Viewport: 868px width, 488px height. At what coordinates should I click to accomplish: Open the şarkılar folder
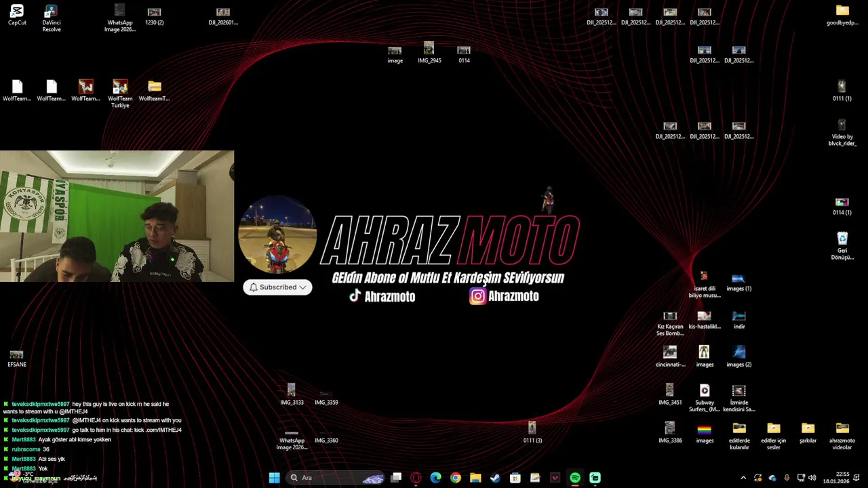point(808,433)
